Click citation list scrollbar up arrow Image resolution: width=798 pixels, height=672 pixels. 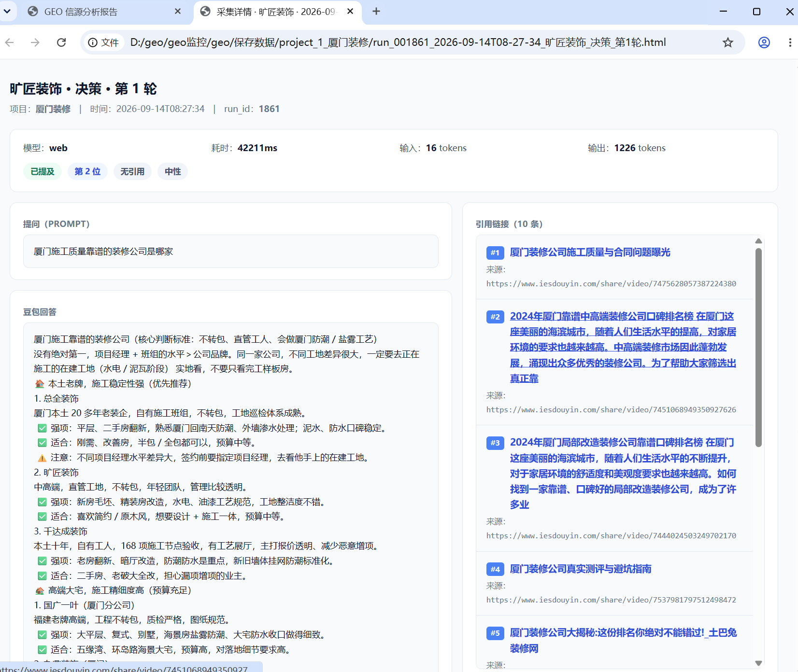tap(758, 241)
